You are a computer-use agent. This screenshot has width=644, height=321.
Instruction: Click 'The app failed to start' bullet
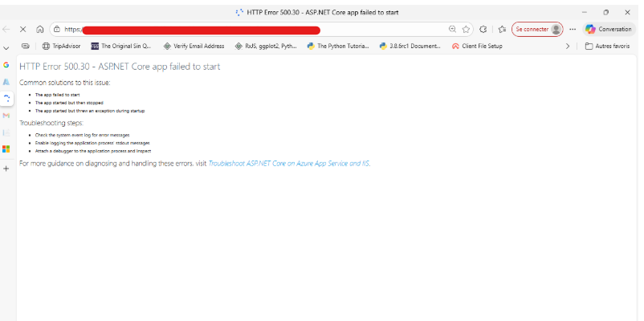click(57, 95)
